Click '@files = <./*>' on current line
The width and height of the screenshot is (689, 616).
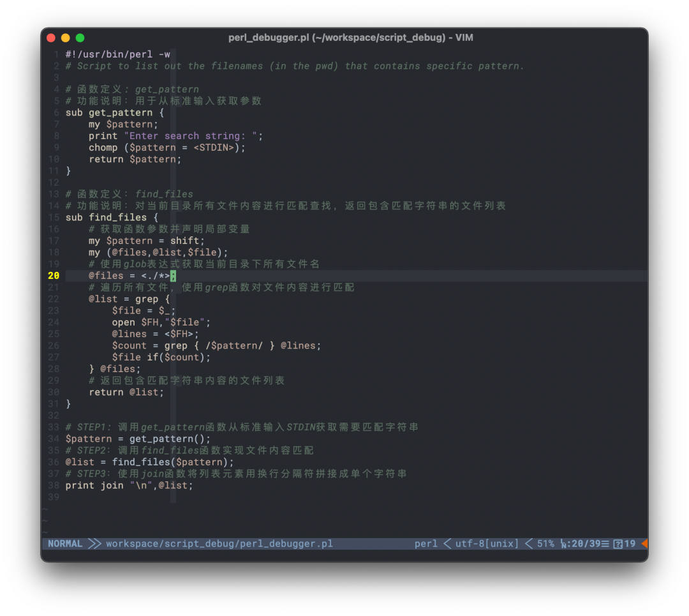click(129, 276)
